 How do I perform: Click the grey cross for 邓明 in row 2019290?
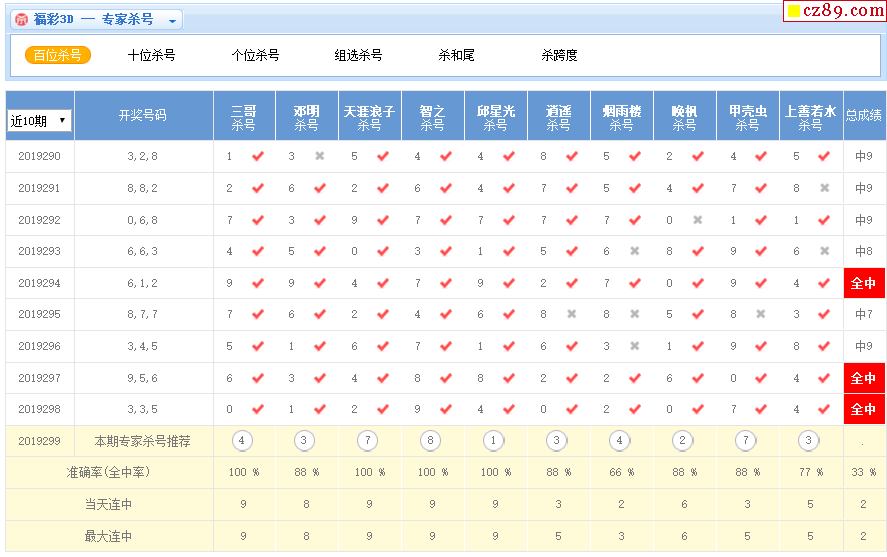tap(320, 156)
